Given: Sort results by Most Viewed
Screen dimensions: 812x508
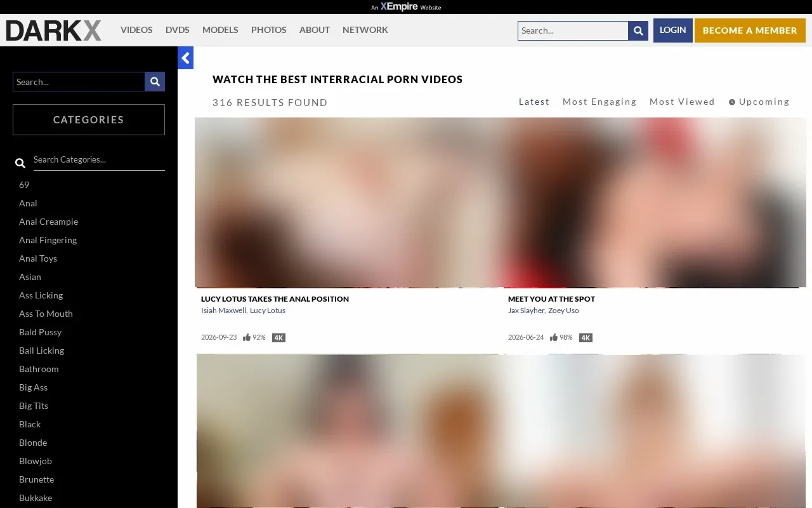Looking at the screenshot, I should coord(682,102).
